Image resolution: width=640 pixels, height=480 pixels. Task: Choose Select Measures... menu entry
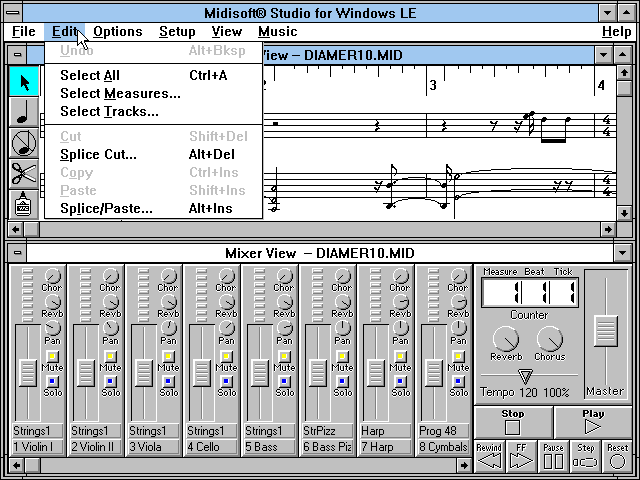(153, 93)
